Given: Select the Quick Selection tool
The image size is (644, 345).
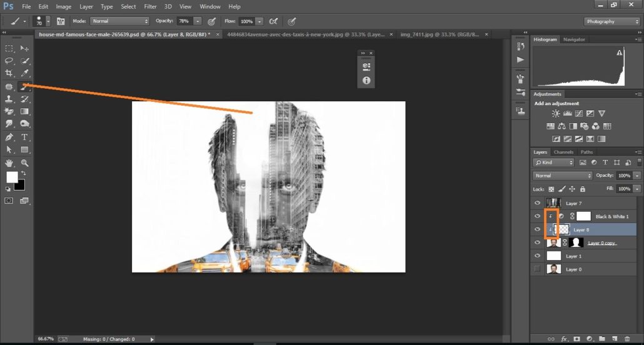Looking at the screenshot, I should tap(24, 61).
